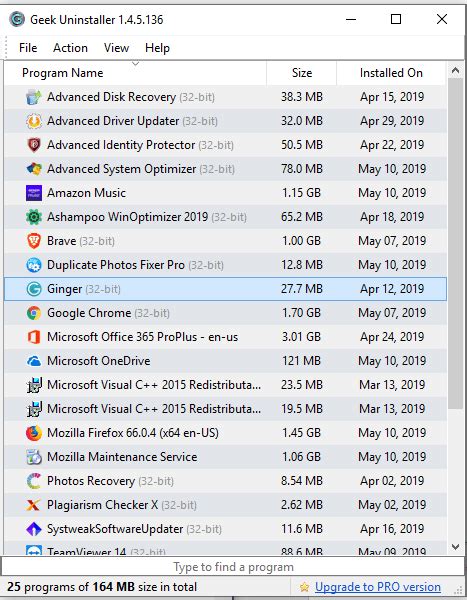Open the View menu
Image resolution: width=467 pixels, height=600 pixels.
(116, 48)
